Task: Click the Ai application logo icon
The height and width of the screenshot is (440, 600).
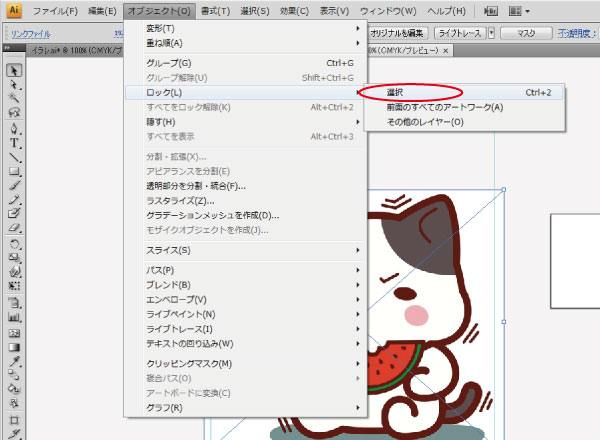Action: click(x=14, y=10)
